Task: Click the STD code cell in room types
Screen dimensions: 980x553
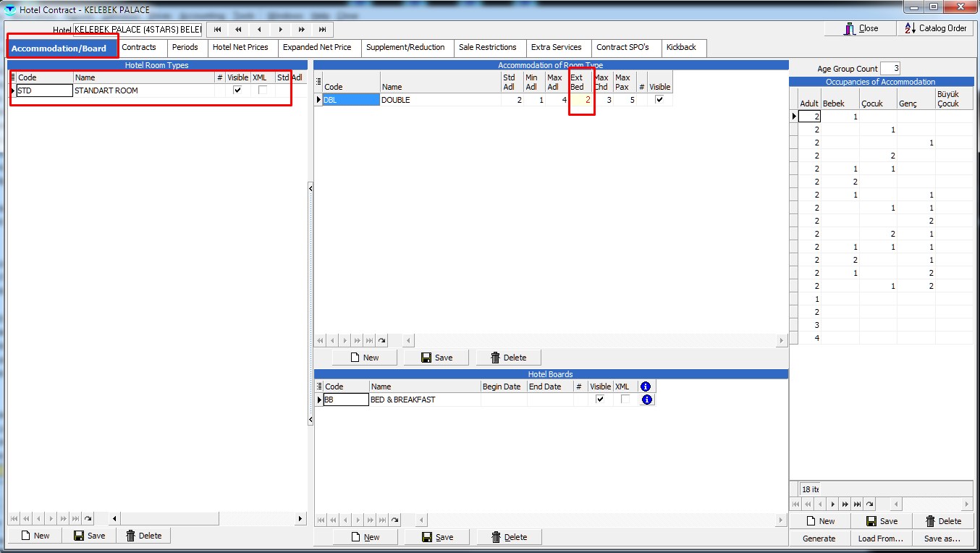Action: [44, 90]
